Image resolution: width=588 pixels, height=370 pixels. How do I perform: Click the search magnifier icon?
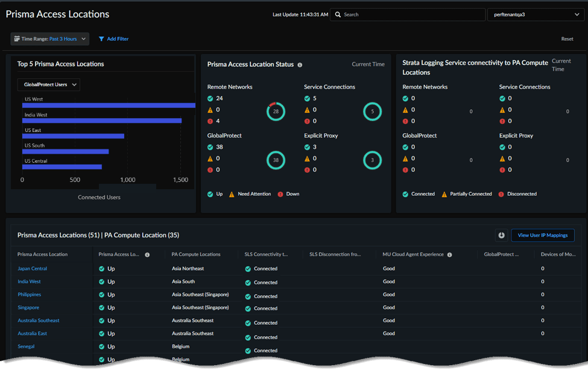coord(338,14)
